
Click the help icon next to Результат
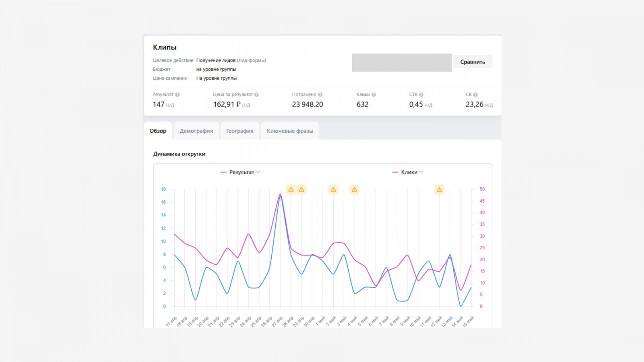tap(178, 95)
